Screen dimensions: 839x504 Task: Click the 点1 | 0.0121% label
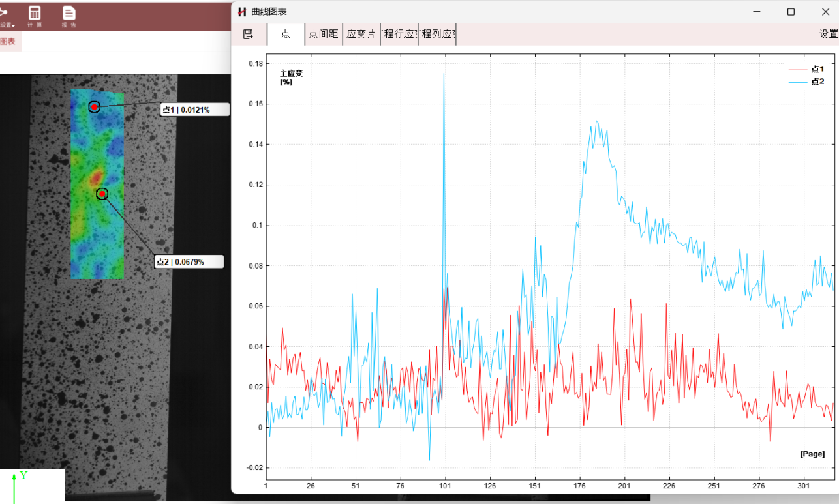pos(194,110)
